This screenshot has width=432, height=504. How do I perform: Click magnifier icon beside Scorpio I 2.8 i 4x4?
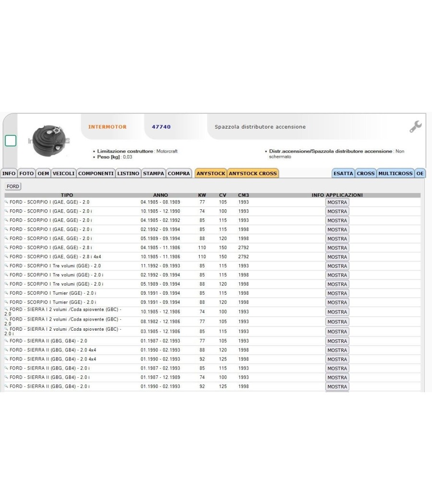click(6, 256)
